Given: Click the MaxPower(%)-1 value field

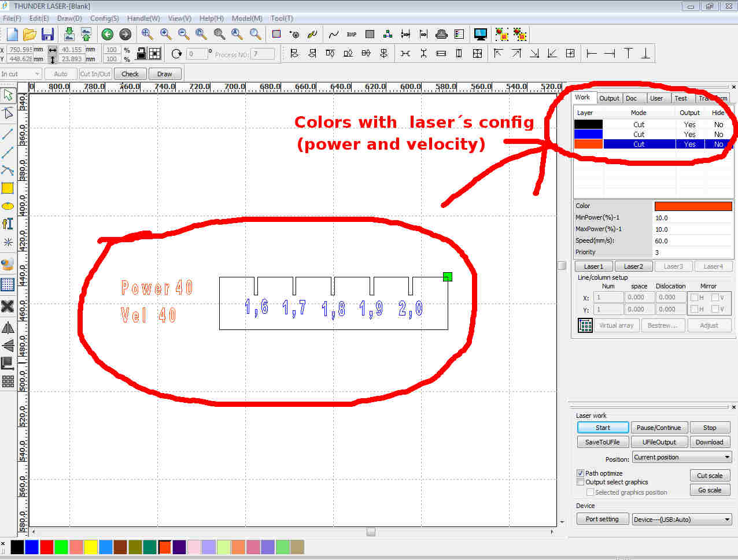Looking at the screenshot, I should click(x=693, y=229).
